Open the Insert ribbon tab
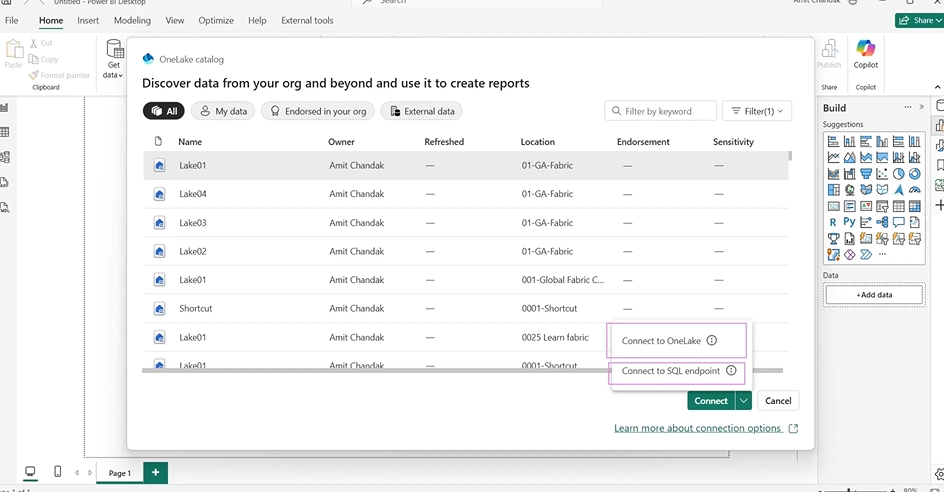944x492 pixels. click(x=88, y=20)
